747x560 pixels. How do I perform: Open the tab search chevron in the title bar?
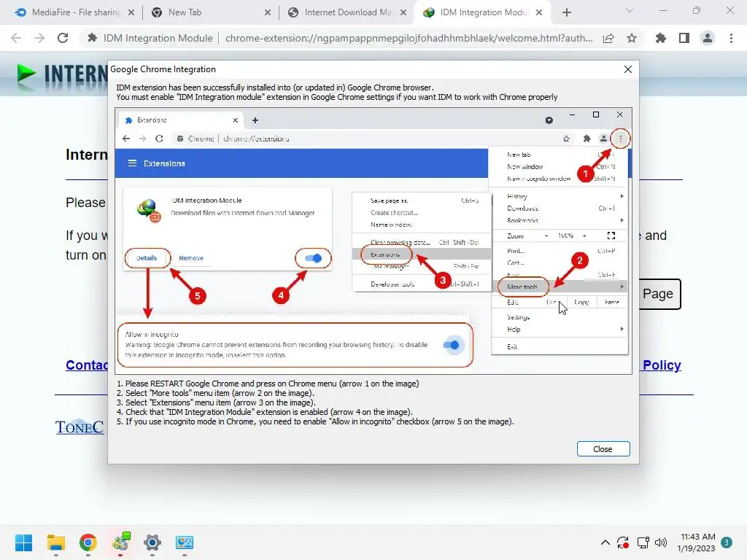pos(630,10)
